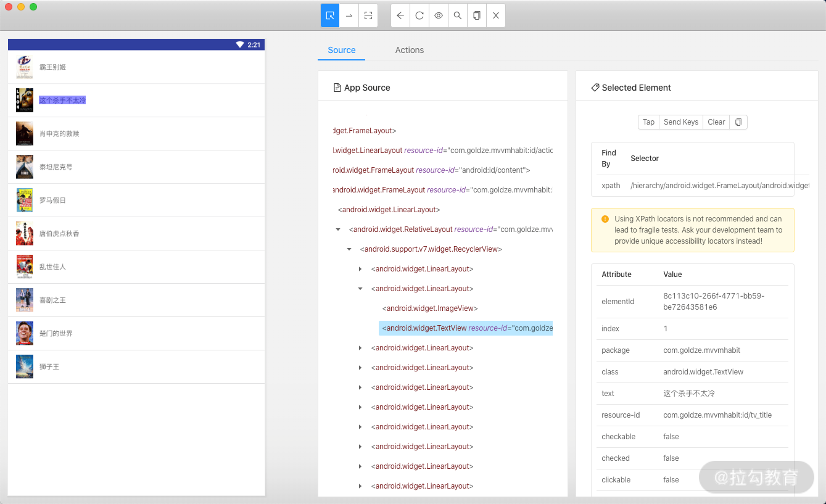Screen dimensions: 826x504
Task: Tap 狮子王 title in the list
Action: pos(49,367)
